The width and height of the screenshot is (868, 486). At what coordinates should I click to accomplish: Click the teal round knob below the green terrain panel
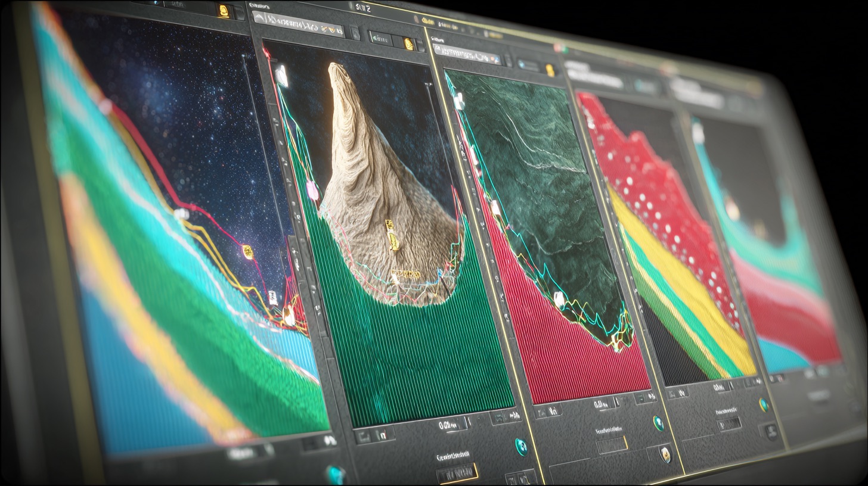[659, 423]
